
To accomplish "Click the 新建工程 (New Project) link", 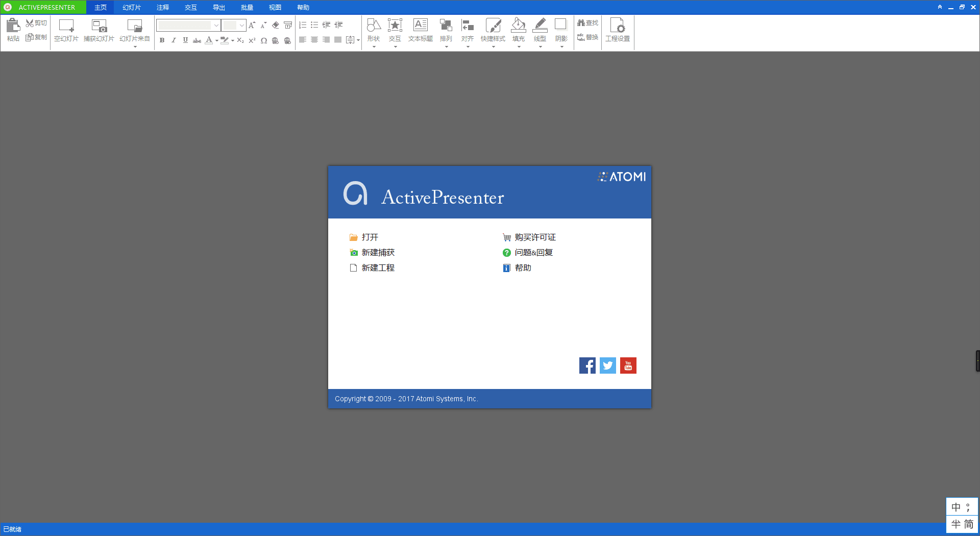I will pos(378,267).
